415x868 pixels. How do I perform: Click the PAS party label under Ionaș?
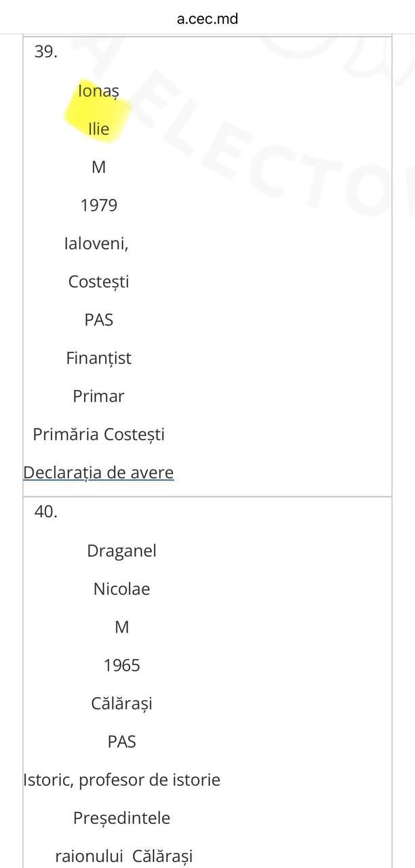click(98, 320)
